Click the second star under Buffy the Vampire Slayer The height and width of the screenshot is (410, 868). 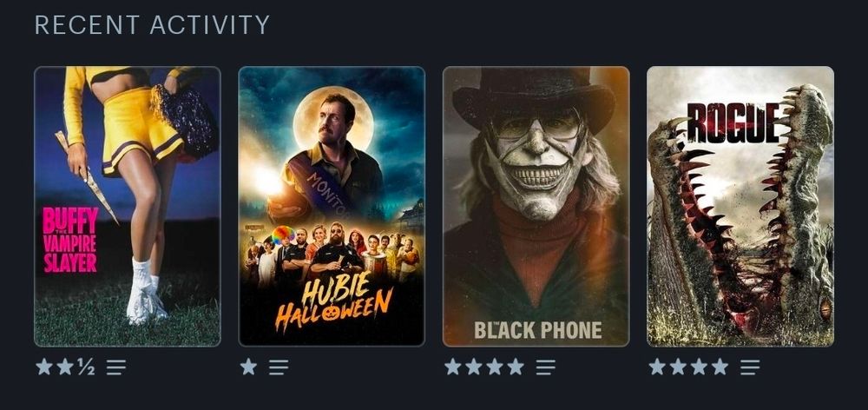pos(65,367)
